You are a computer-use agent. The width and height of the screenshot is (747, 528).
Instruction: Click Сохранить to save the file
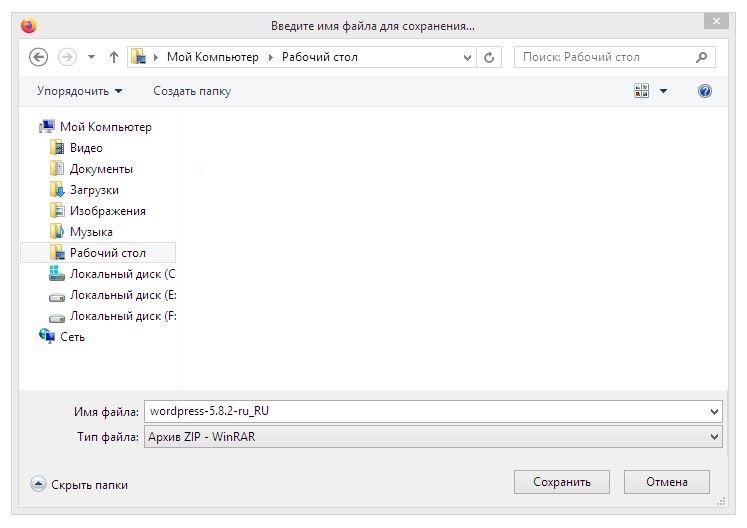pos(562,482)
